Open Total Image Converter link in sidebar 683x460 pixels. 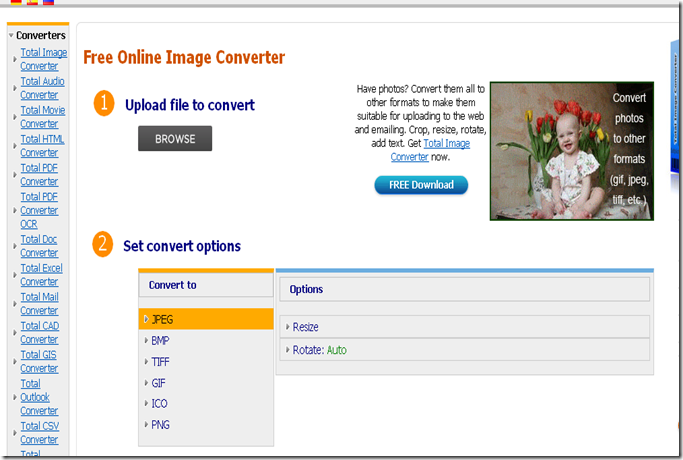coord(44,59)
